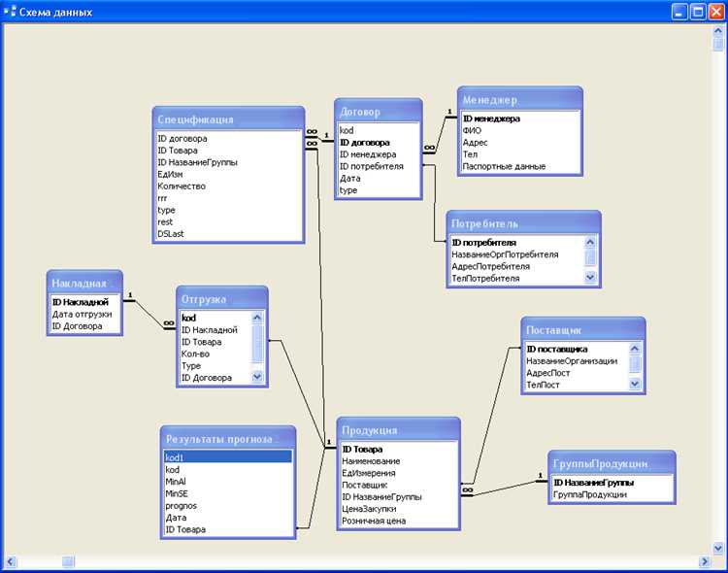Click the horizontal scrollbar thumb
This screenshot has height=573, width=728.
coord(68,561)
